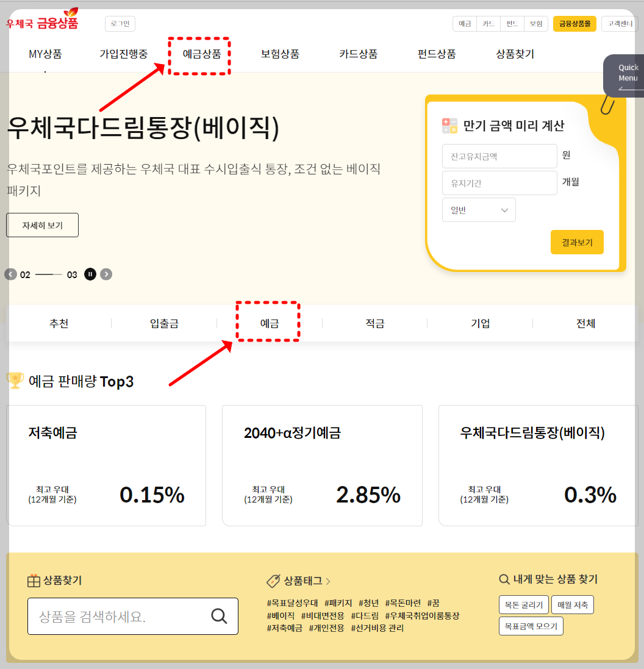Search products with magnifier icon
Screen dimensions: 644x669
(219, 616)
